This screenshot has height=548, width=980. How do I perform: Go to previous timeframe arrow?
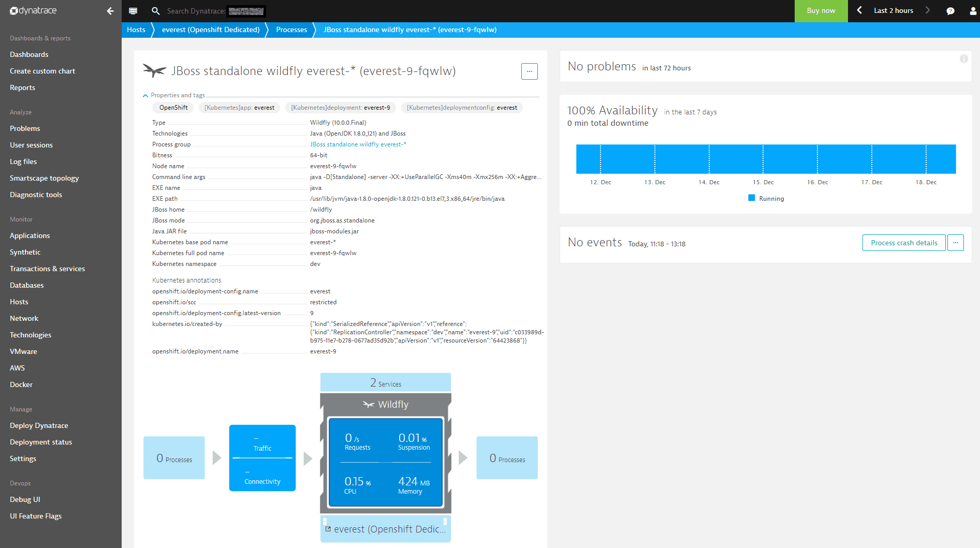click(x=859, y=10)
